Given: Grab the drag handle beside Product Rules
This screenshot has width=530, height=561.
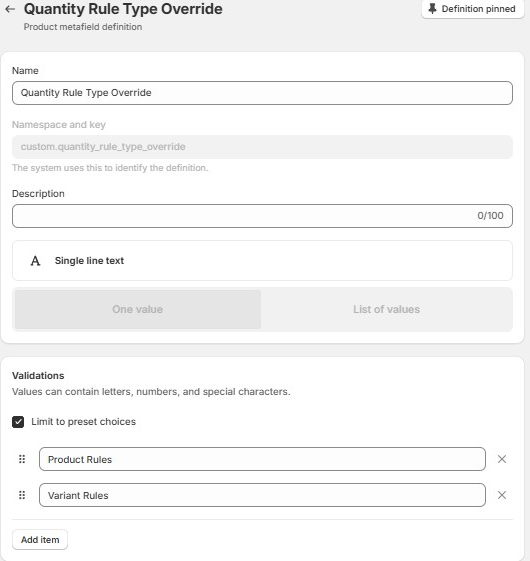Looking at the screenshot, I should coord(22,459).
